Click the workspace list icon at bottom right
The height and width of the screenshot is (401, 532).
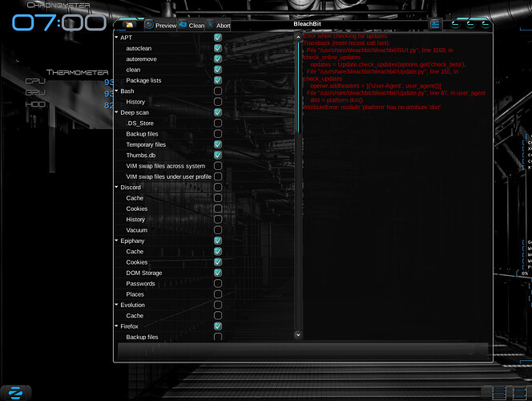pos(498,392)
